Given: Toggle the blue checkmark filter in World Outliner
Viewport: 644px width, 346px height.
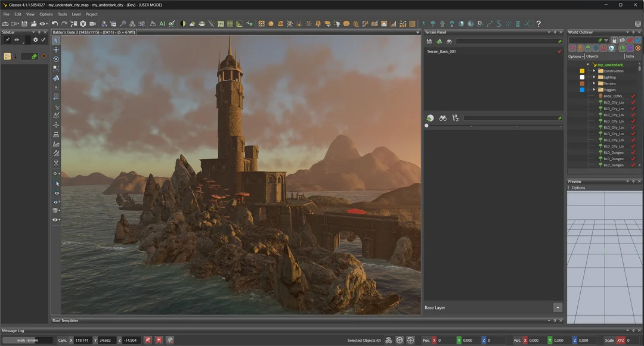Looking at the screenshot, I should tap(638, 40).
